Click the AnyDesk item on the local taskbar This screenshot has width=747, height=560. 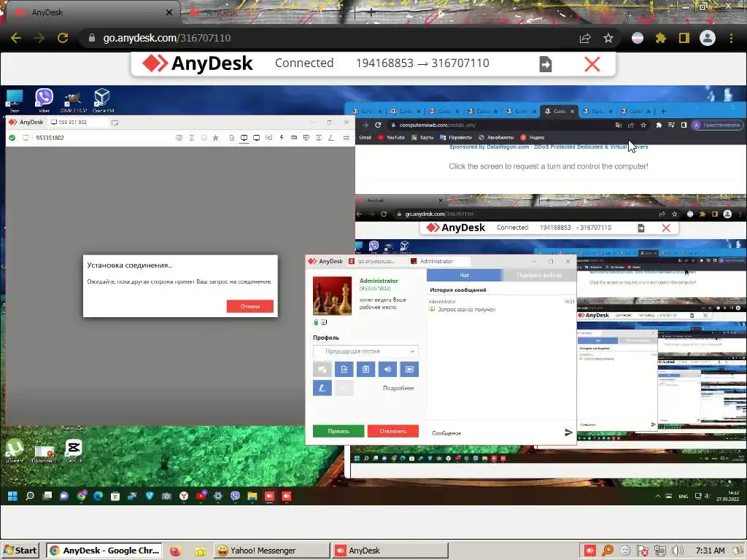390,551
